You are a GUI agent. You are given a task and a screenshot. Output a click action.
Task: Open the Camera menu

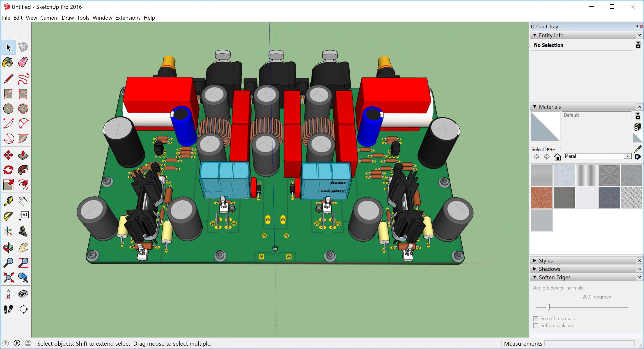49,18
